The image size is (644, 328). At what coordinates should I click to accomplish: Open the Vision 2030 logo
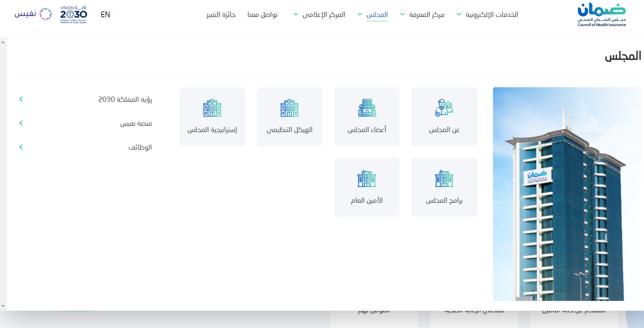[73, 15]
